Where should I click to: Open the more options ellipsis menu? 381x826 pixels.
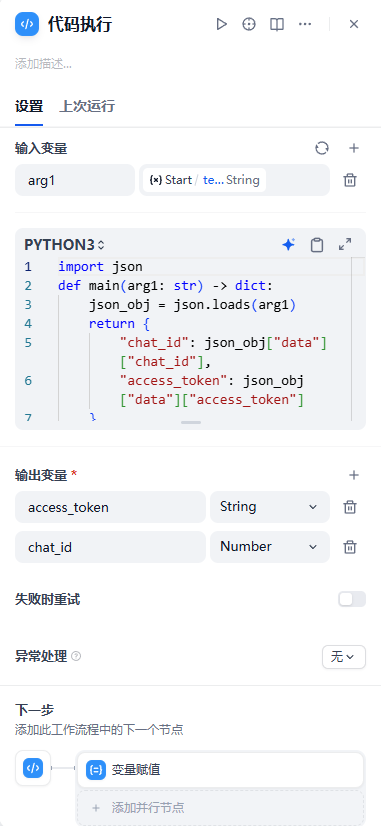click(305, 24)
